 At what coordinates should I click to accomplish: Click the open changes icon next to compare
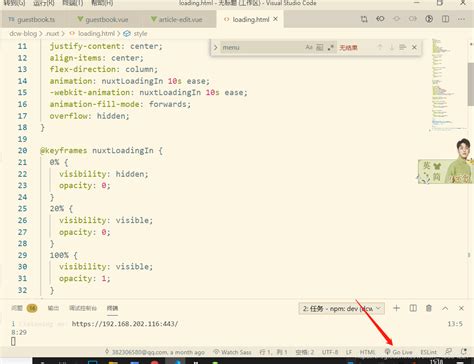tap(380, 19)
